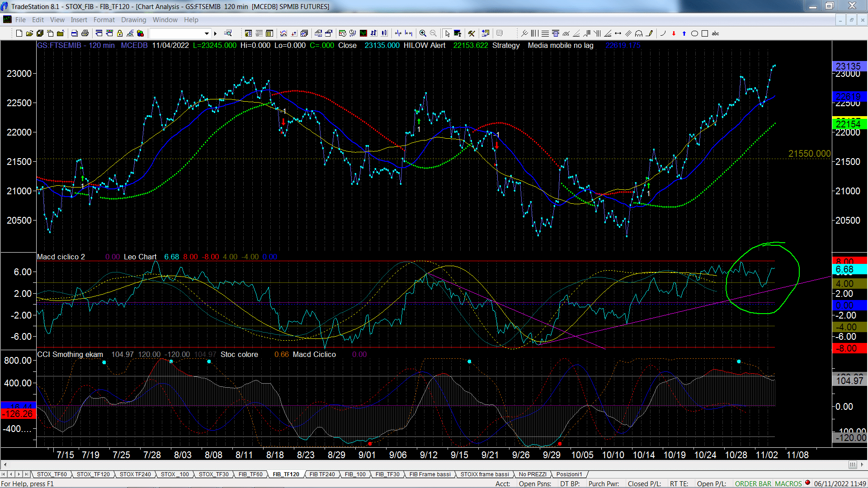Open the Format menu
Image resolution: width=868 pixels, height=488 pixels.
(x=104, y=20)
